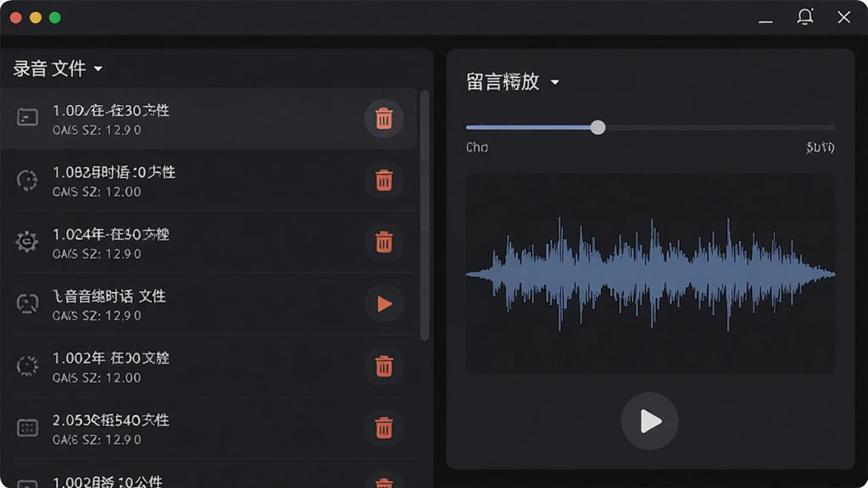Delete the recording '1.082年时语 :0大性'

(x=384, y=180)
